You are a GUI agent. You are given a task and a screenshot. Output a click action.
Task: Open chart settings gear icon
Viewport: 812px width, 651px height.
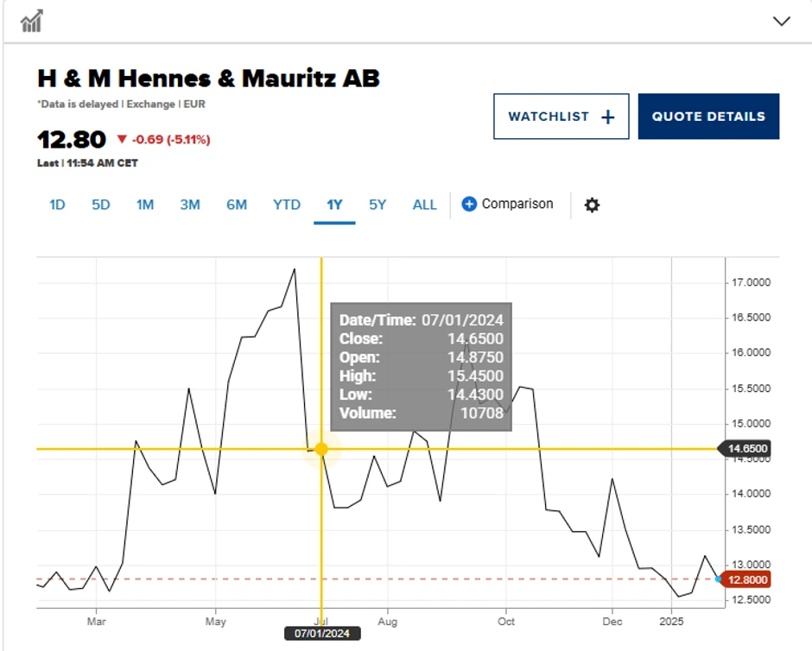[x=592, y=205]
